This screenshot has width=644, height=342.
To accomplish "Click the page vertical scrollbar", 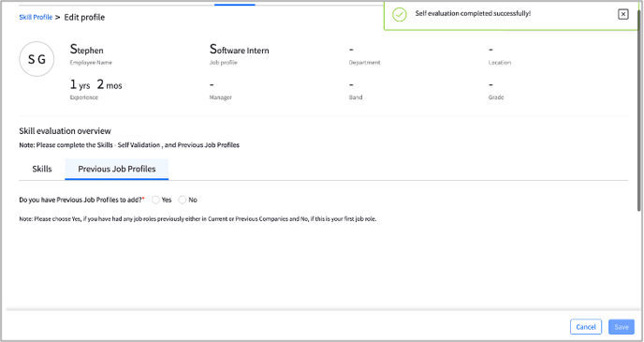I will click(639, 111).
